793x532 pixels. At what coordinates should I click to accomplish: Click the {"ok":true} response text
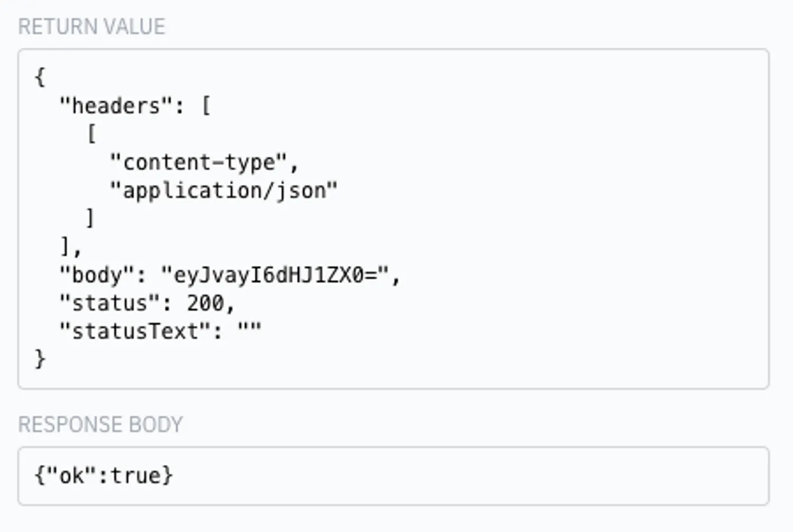pyautogui.click(x=104, y=475)
